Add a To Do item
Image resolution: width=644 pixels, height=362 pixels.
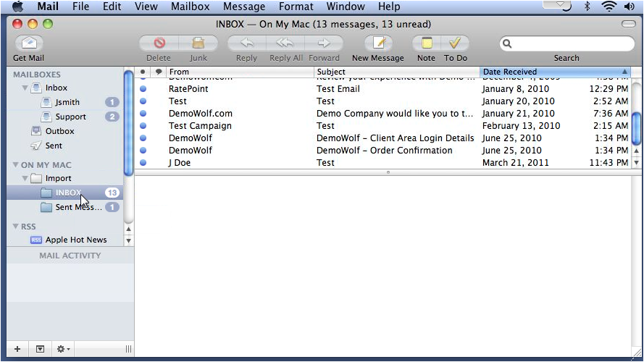(x=455, y=43)
